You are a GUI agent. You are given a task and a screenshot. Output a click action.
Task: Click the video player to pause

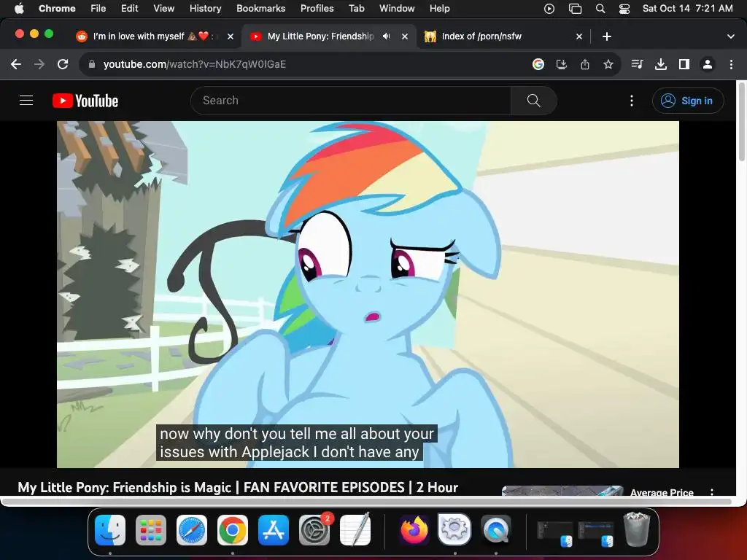point(368,295)
